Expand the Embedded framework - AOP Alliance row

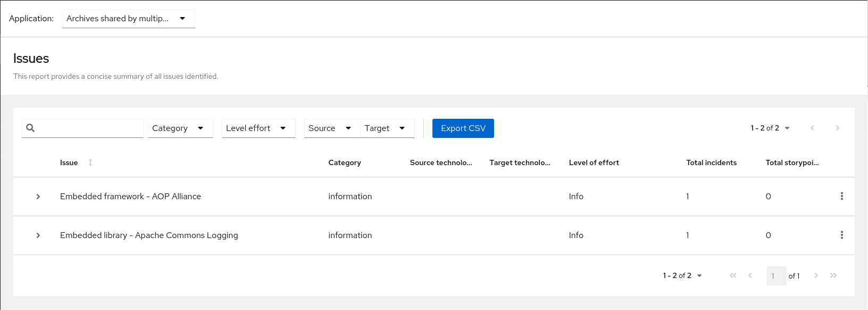pos(38,197)
